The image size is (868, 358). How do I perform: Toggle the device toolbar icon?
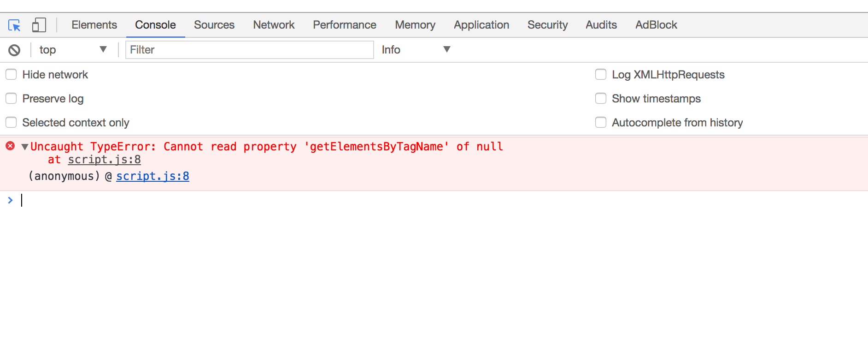click(x=39, y=25)
